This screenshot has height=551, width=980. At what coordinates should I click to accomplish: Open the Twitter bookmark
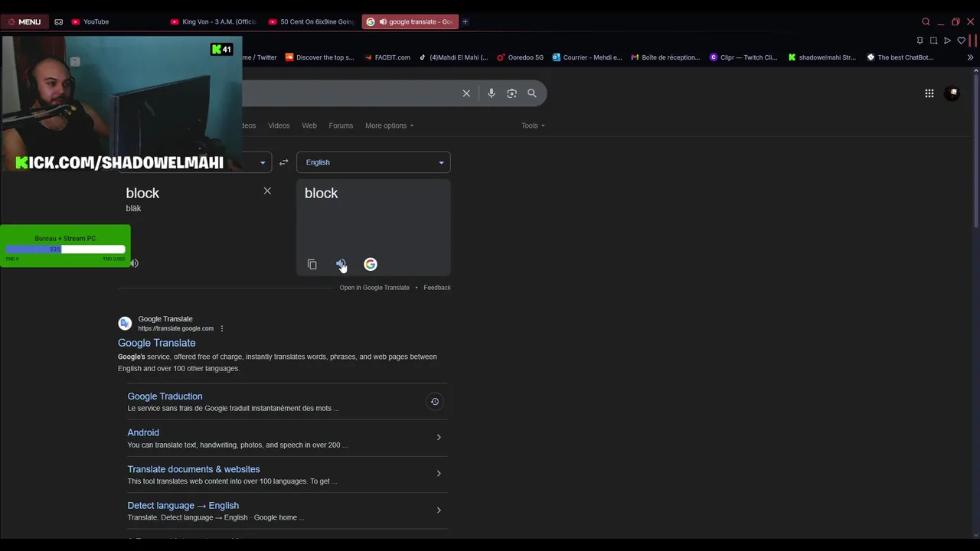tap(260, 57)
